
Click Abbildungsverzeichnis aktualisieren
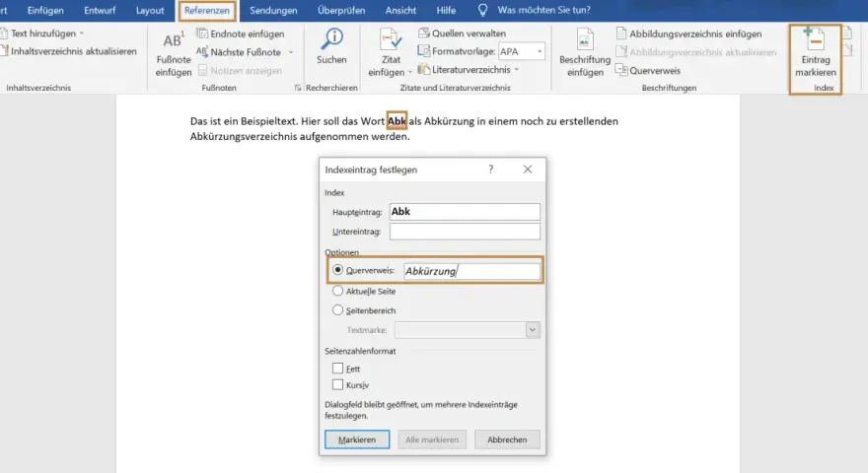[x=695, y=52]
